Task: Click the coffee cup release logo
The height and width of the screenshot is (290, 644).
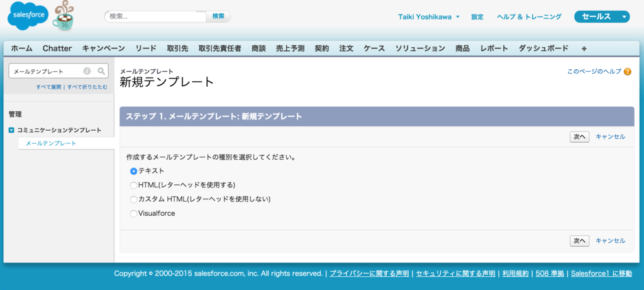Action: click(x=63, y=16)
